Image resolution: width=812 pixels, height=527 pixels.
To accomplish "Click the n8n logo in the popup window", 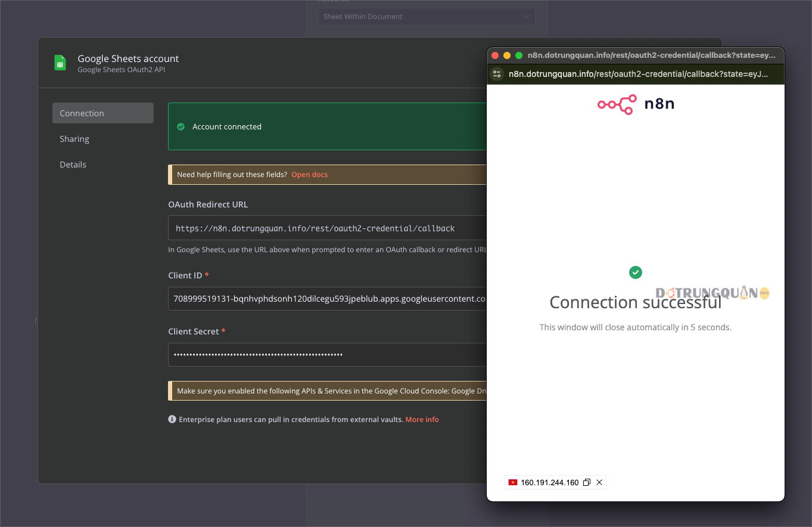I will [x=636, y=104].
